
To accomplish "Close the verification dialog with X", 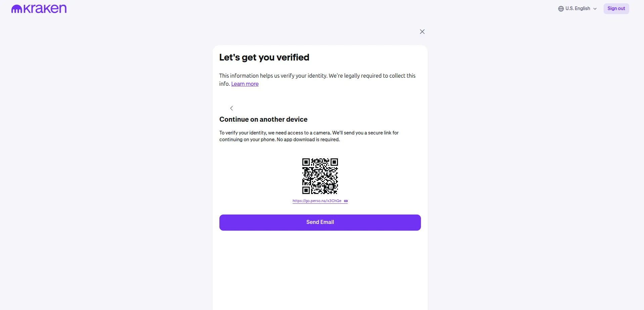I will (422, 32).
